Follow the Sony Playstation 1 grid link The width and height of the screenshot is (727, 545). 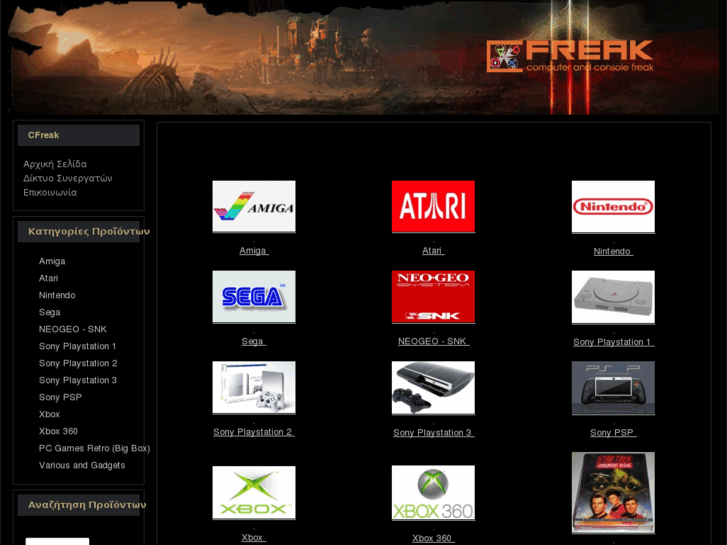pyautogui.click(x=613, y=342)
